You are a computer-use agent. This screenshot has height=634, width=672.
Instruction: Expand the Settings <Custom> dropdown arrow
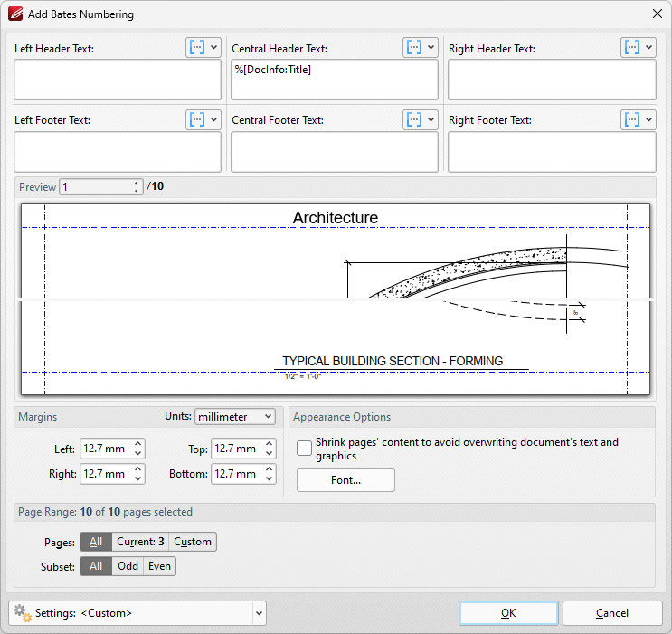pos(259,613)
